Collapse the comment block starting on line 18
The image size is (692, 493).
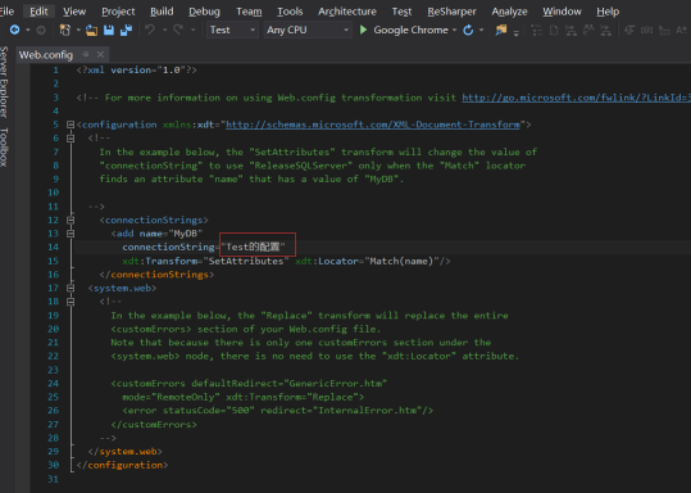tap(70, 302)
